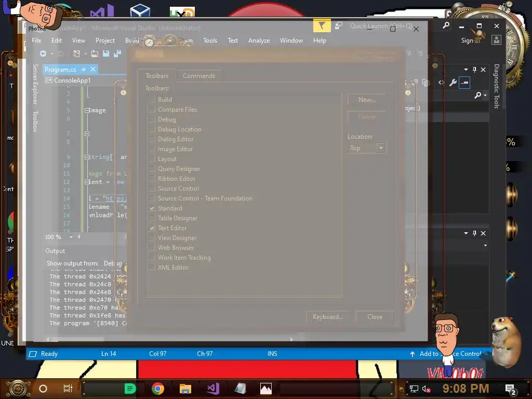Check the XML Editor toolbar checkbox
The width and height of the screenshot is (532, 399).
(152, 268)
